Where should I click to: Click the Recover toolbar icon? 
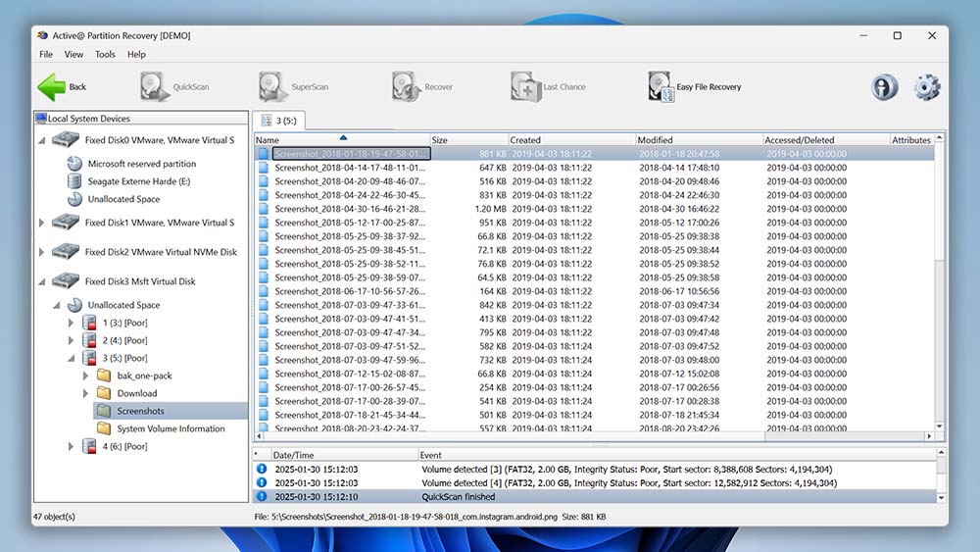pos(407,87)
